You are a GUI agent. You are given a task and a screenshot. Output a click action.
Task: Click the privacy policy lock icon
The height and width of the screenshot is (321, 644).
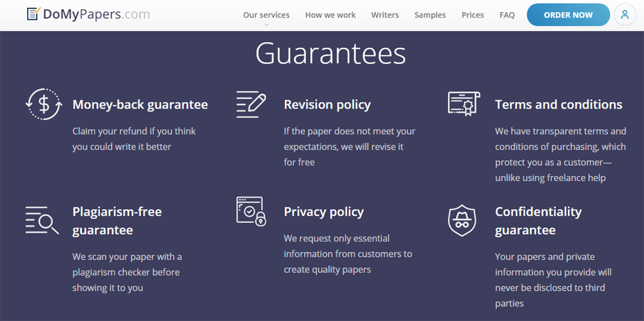click(x=251, y=211)
